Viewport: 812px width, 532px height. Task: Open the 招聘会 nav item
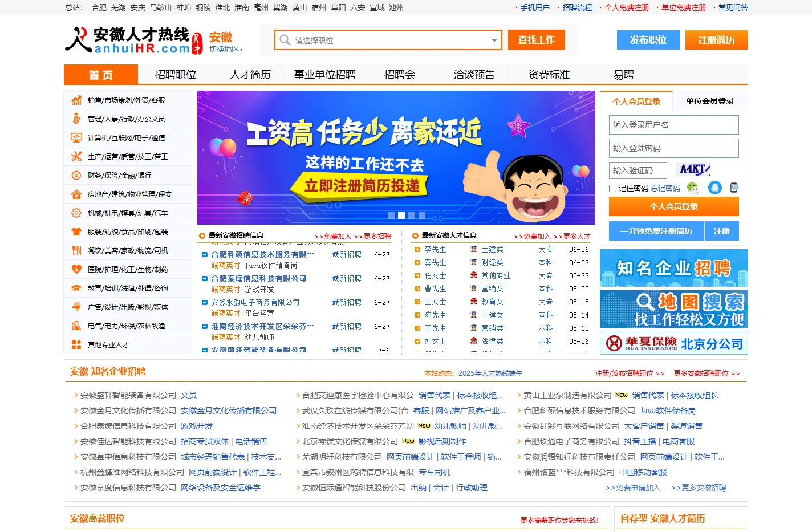[x=400, y=75]
